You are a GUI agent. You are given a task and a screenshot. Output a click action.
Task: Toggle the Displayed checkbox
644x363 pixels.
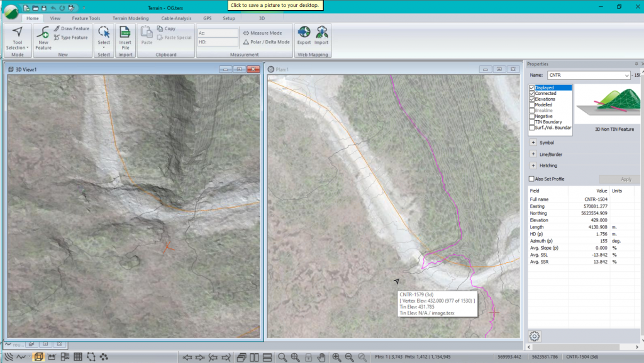[x=532, y=88]
